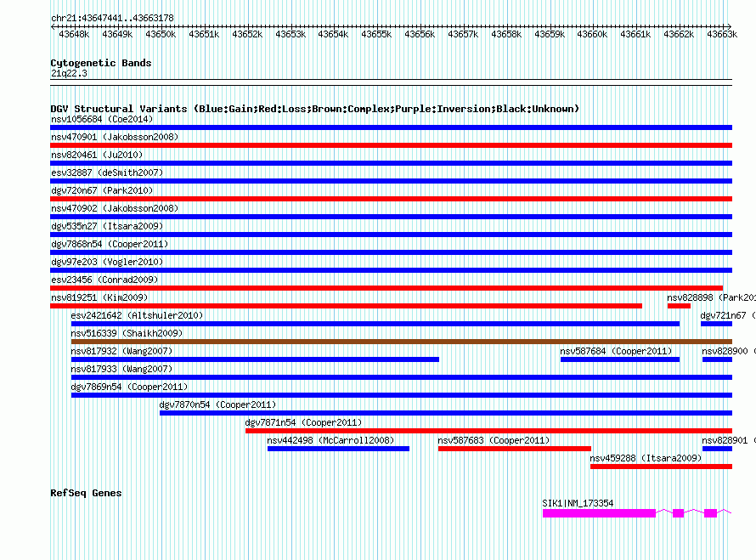Click the nsv459288 (Itsara2009) label
Image resolution: width=756 pixels, height=560 pixels.
tap(646, 458)
